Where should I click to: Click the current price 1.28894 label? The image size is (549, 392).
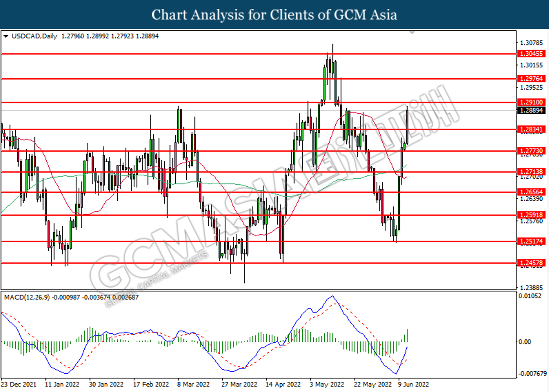click(x=531, y=110)
